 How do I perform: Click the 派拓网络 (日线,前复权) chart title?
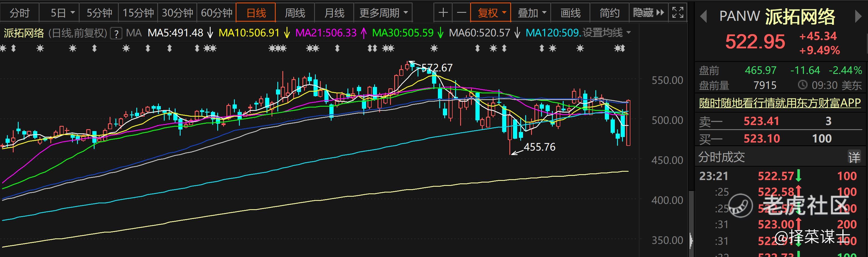click(55, 33)
